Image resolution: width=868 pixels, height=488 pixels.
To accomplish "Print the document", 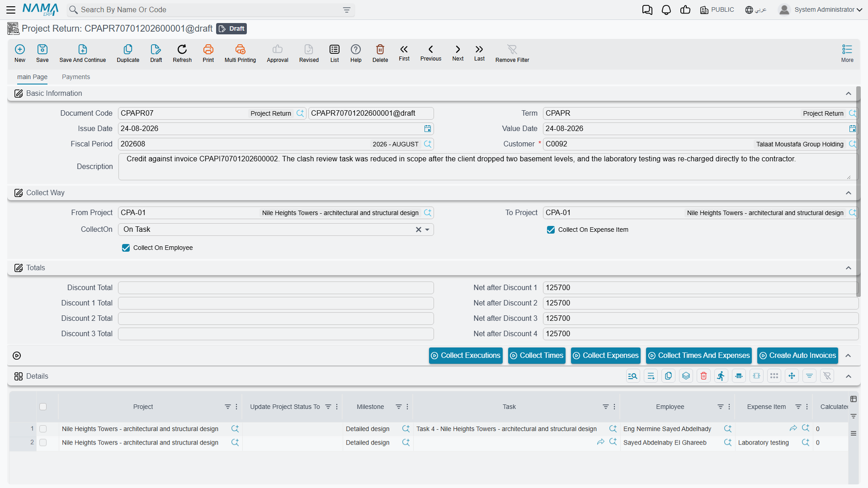I will coord(208,53).
